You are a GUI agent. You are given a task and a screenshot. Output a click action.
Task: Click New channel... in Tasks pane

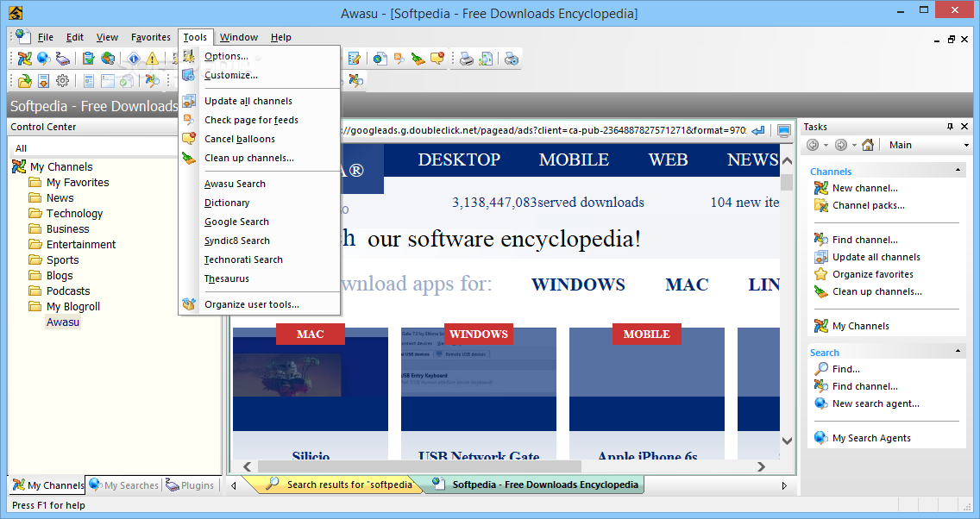click(865, 188)
